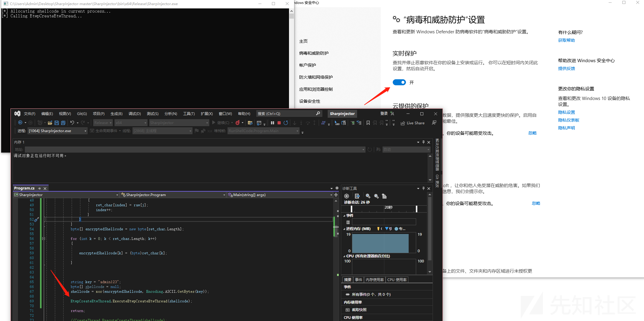This screenshot has width=644, height=321.
Task: Click the break events pause icon under Events
Action: [x=348, y=222]
